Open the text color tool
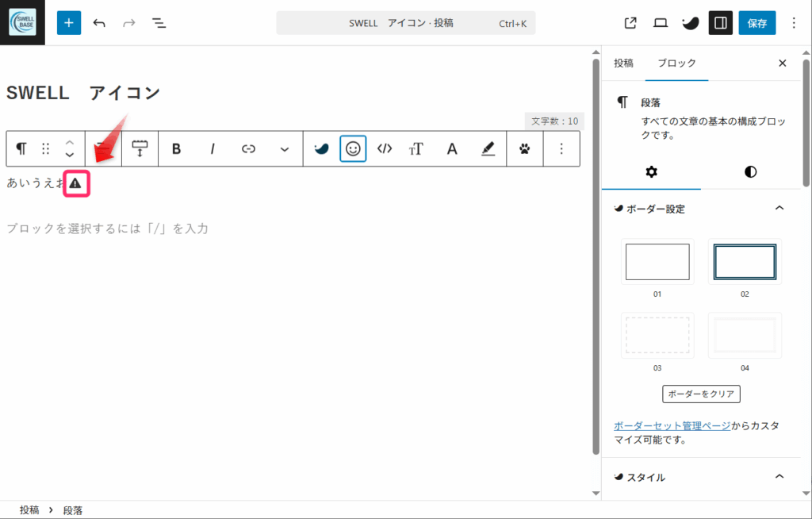812x519 pixels. pos(452,149)
